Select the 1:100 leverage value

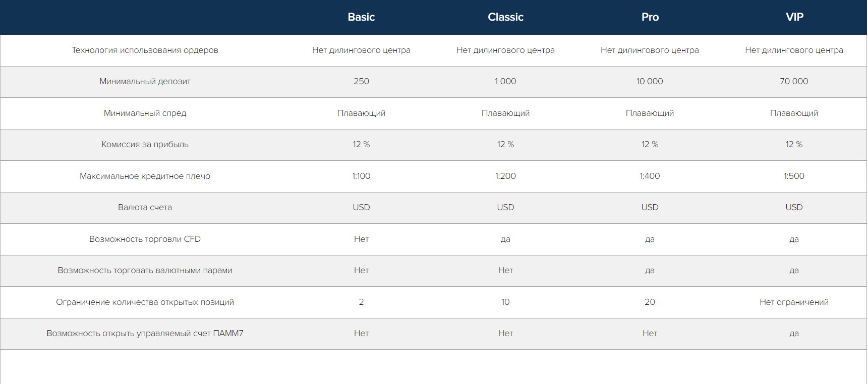pyautogui.click(x=361, y=176)
